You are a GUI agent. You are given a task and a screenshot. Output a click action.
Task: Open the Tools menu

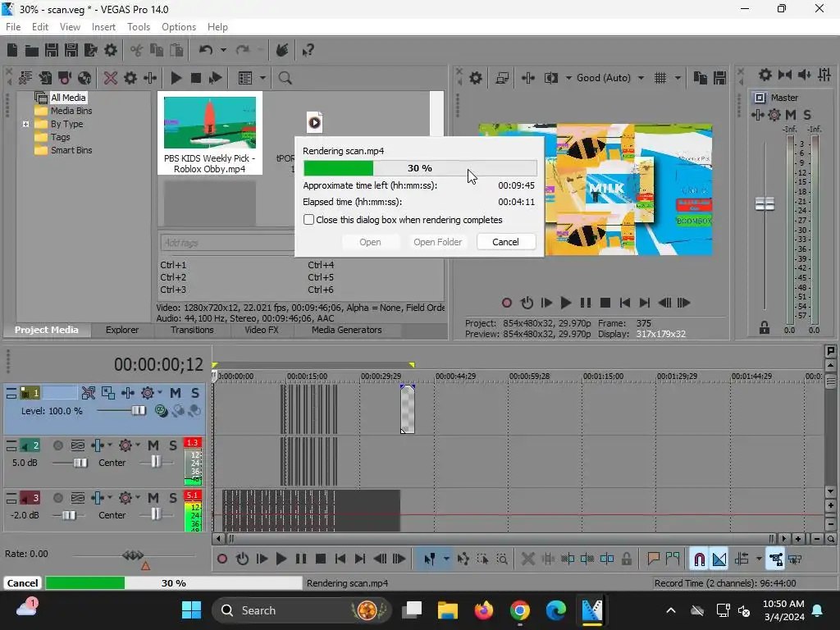[x=138, y=27]
